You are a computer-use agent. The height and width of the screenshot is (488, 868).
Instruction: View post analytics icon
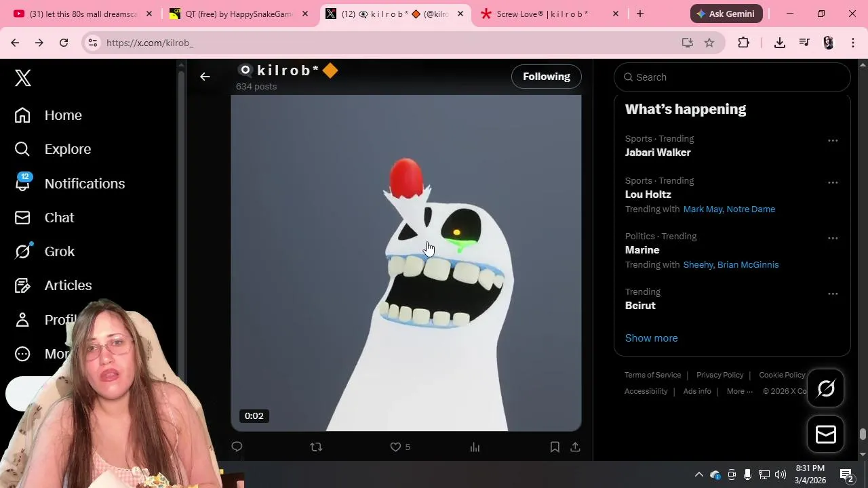475,447
